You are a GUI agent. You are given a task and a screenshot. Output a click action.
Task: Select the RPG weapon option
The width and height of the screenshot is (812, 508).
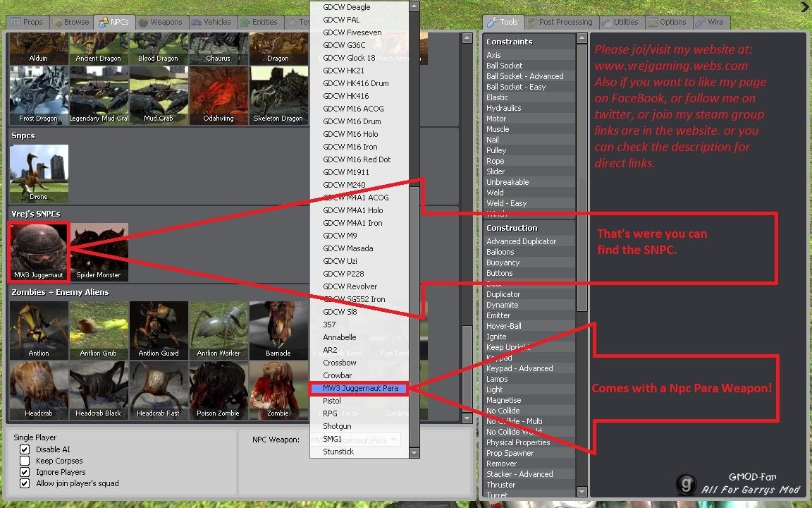coord(359,413)
